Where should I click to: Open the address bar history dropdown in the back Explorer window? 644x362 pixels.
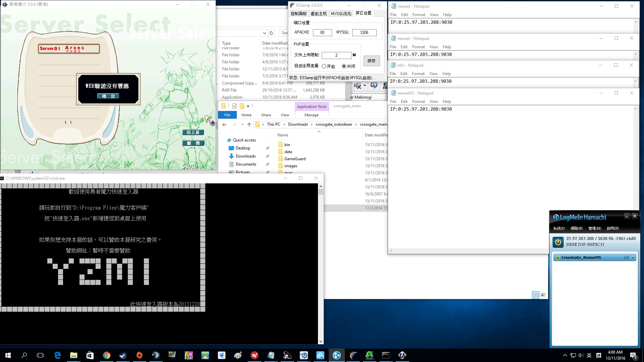(264, 33)
